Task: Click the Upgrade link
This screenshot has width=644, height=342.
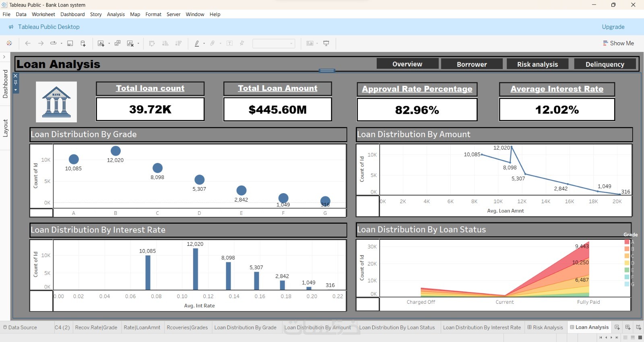Action: (613, 27)
